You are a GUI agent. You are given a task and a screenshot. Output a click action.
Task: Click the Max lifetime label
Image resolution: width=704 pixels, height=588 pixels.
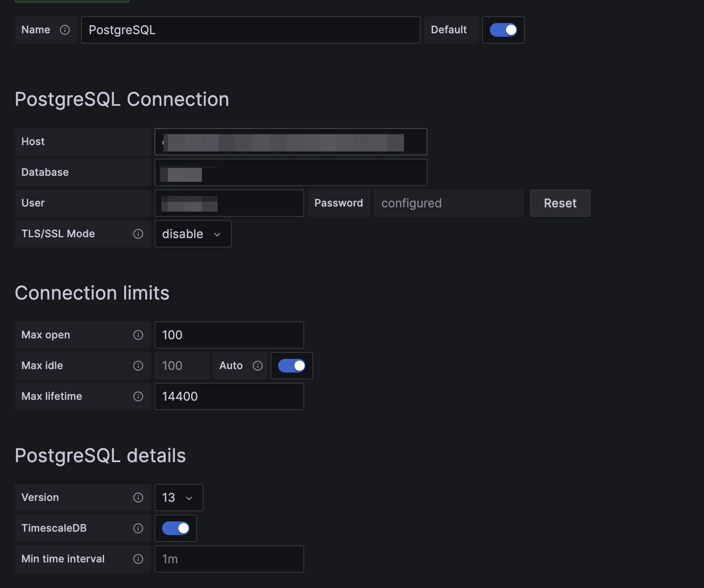(52, 396)
